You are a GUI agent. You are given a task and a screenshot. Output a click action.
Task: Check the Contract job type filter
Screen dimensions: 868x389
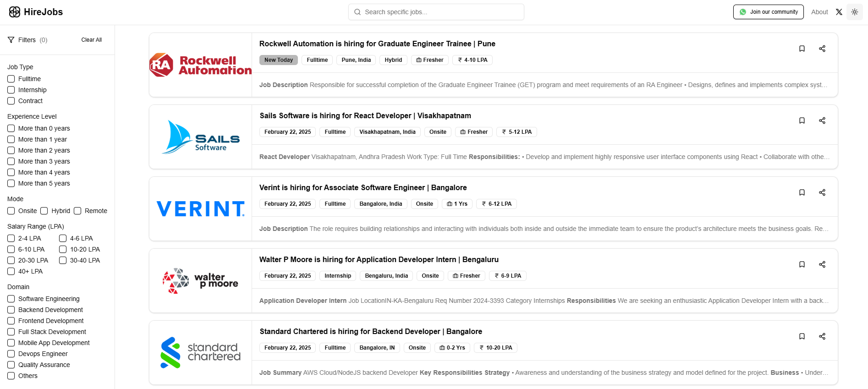[11, 101]
